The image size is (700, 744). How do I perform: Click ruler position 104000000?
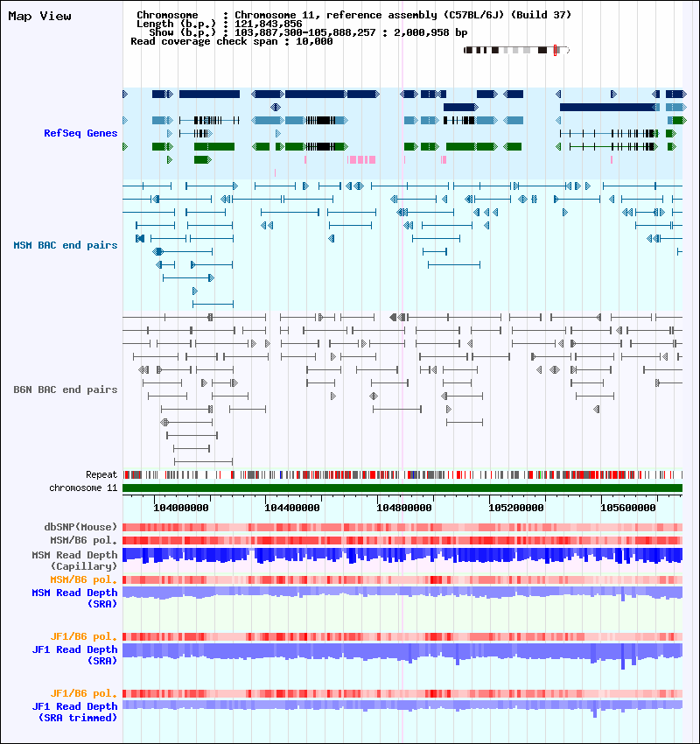point(181,508)
